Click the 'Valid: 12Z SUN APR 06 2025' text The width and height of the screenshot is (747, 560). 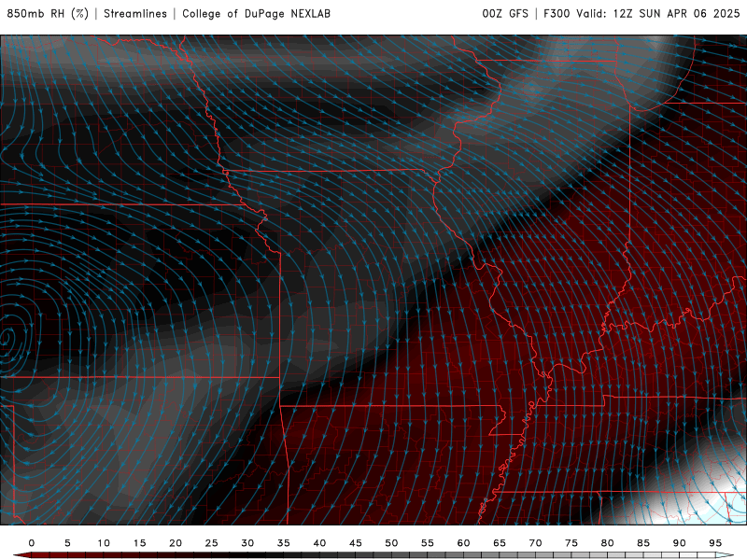658,13
